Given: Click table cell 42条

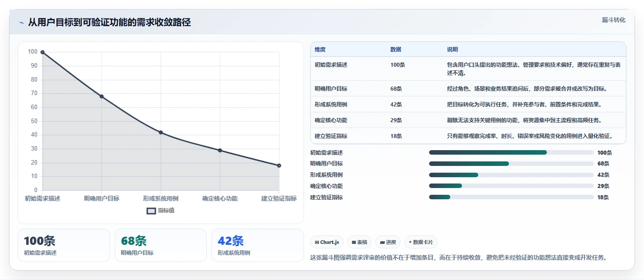Looking at the screenshot, I should click(396, 105).
